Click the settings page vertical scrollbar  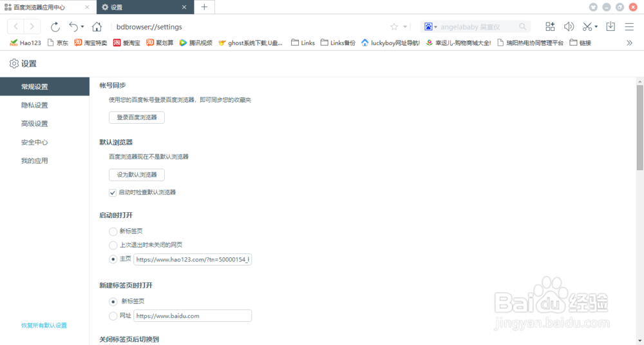(x=639, y=128)
